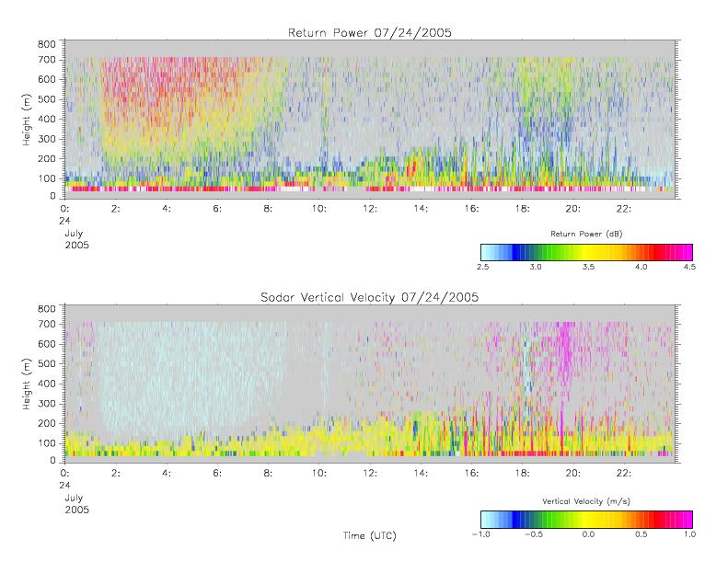Click the "22:" time tick under Return Power plot
This screenshot has height=562, width=728.
tap(624, 209)
